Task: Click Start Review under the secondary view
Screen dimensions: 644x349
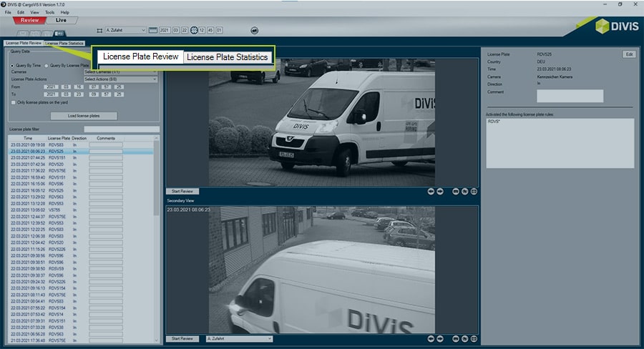Action: click(x=182, y=339)
